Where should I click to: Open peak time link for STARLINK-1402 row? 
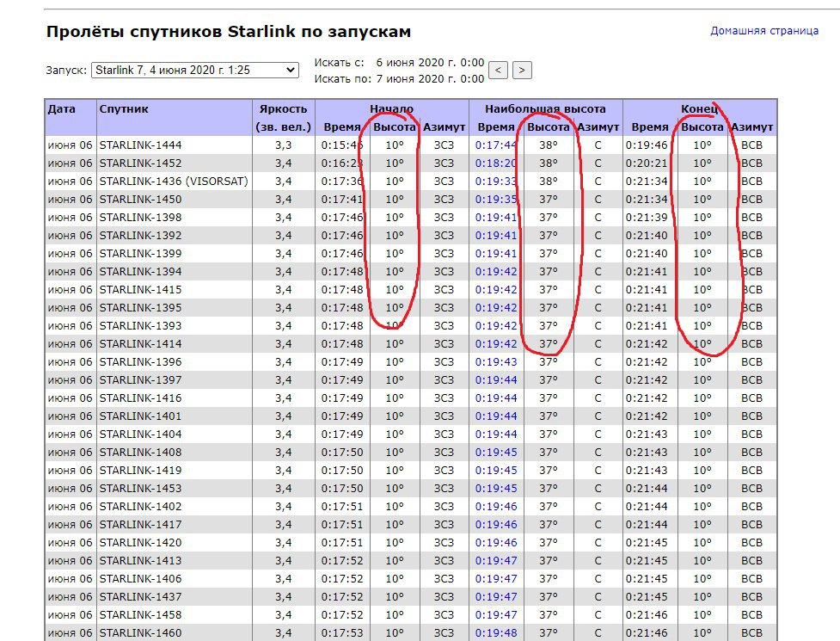point(496,507)
